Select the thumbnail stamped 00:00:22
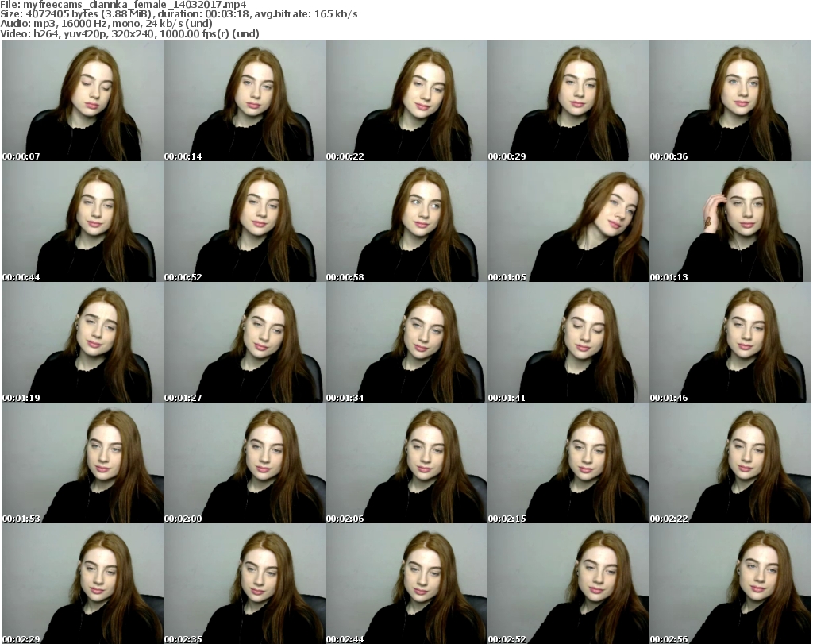 (406, 101)
